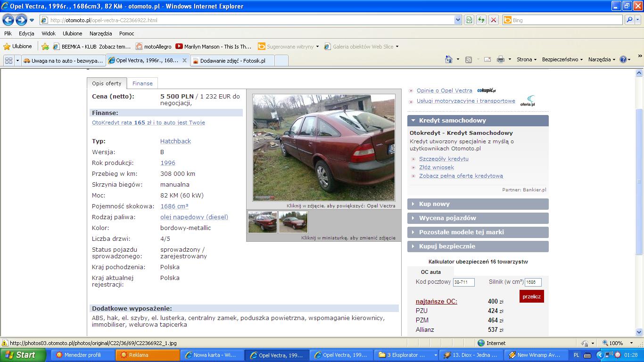Screen dimensions: 644x362
Task: Open the BEEMKA - KLUB favorites link
Action: click(x=92, y=47)
